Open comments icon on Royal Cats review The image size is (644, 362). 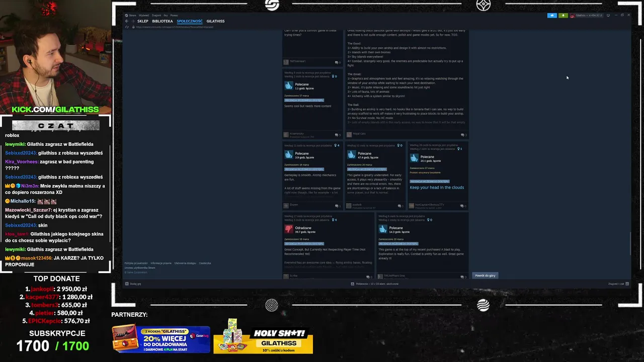coord(463,135)
